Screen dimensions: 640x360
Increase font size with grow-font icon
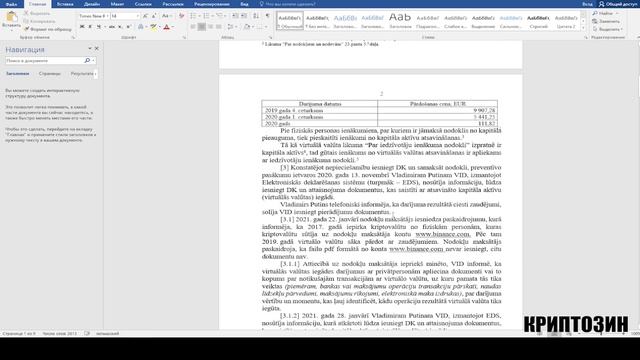pyautogui.click(x=145, y=16)
